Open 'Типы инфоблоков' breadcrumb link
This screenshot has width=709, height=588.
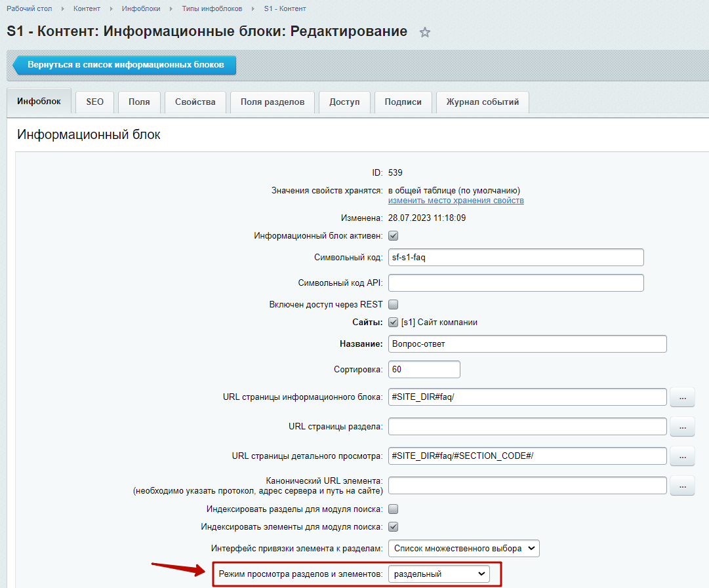212,9
